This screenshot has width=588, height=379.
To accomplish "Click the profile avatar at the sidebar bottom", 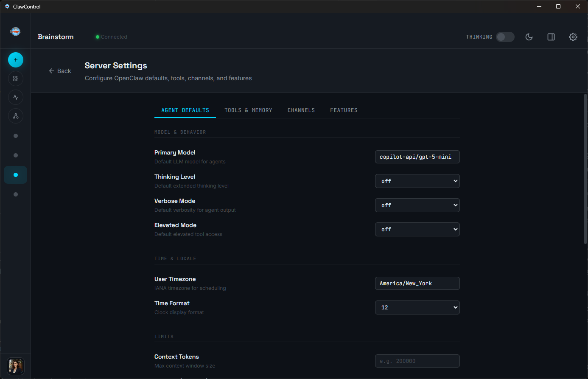I will pos(15,366).
